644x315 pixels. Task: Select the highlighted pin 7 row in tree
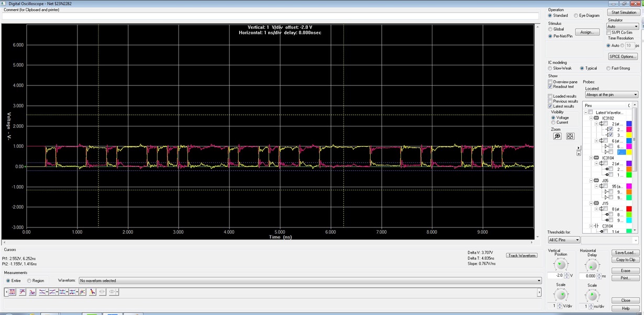click(x=621, y=152)
